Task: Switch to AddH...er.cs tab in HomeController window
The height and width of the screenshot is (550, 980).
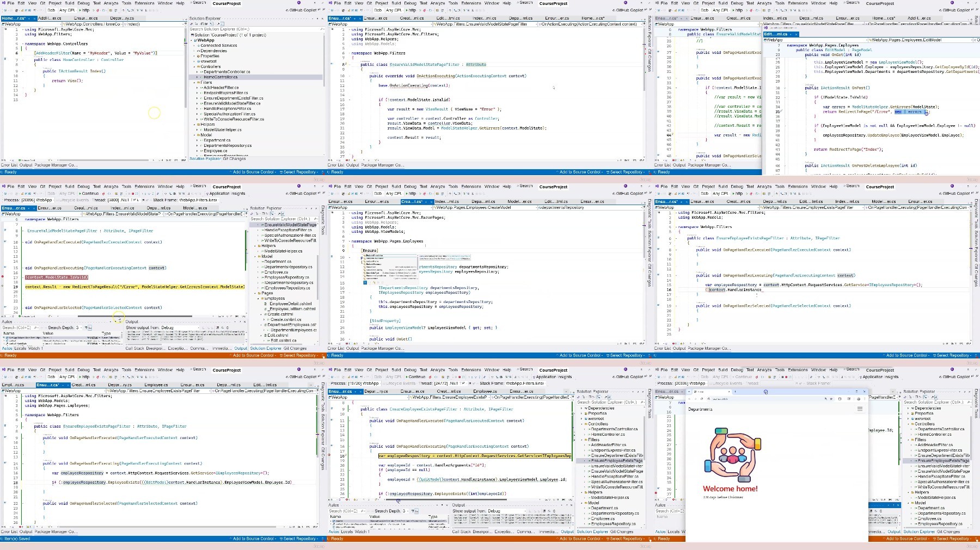Action: pyautogui.click(x=50, y=18)
